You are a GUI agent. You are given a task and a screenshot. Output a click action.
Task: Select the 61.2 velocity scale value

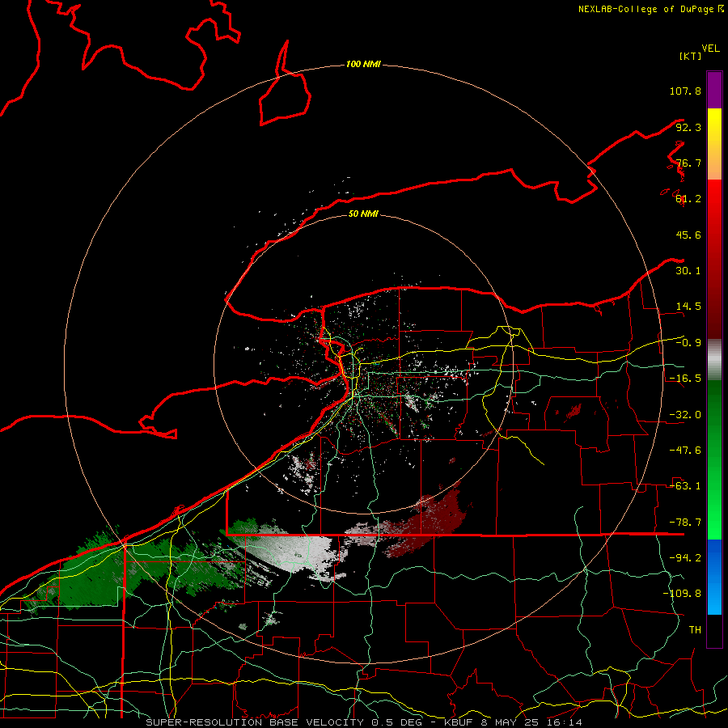(x=688, y=199)
